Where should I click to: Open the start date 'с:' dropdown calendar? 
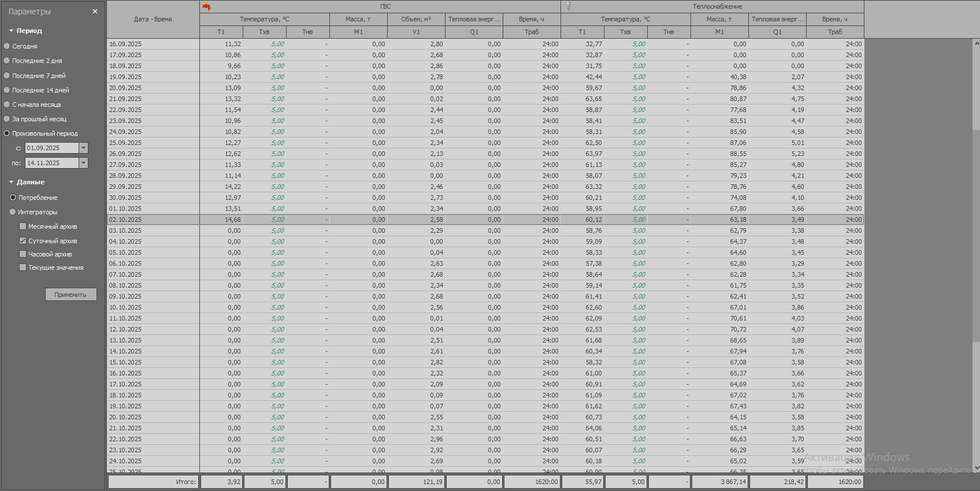(84, 148)
